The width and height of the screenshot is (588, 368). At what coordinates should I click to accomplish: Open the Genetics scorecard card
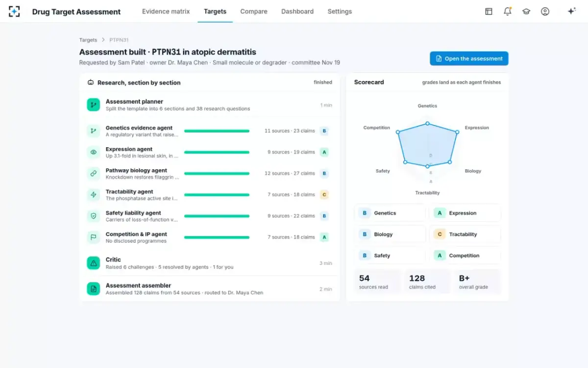coord(390,213)
